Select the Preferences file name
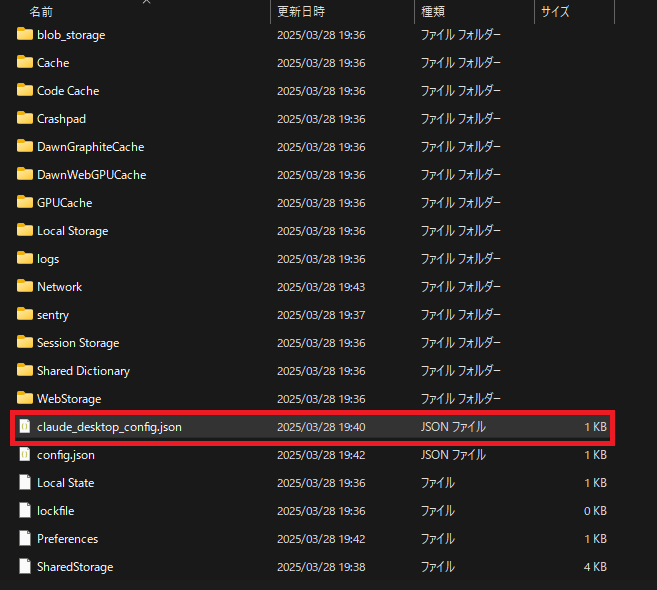The image size is (657, 590). 67,539
